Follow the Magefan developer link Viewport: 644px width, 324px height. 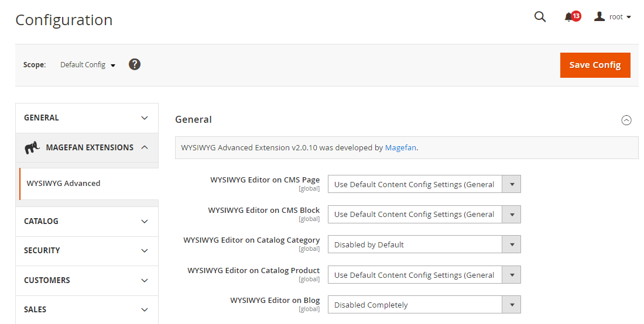click(x=400, y=147)
